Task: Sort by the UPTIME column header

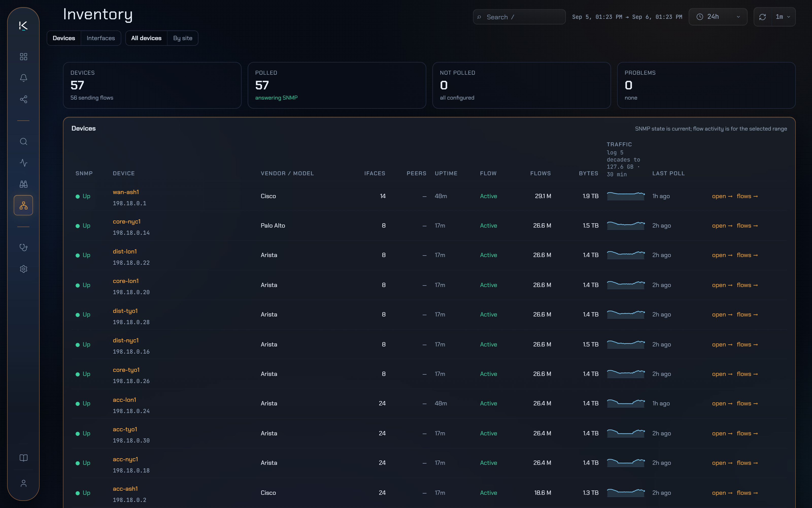Action: point(446,173)
